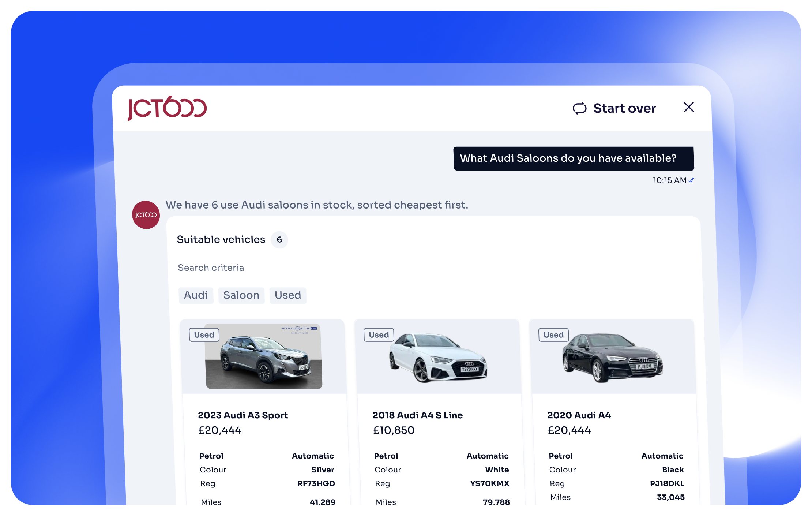Select the Audi search criteria chip
The height and width of the screenshot is (516, 812).
click(x=196, y=295)
